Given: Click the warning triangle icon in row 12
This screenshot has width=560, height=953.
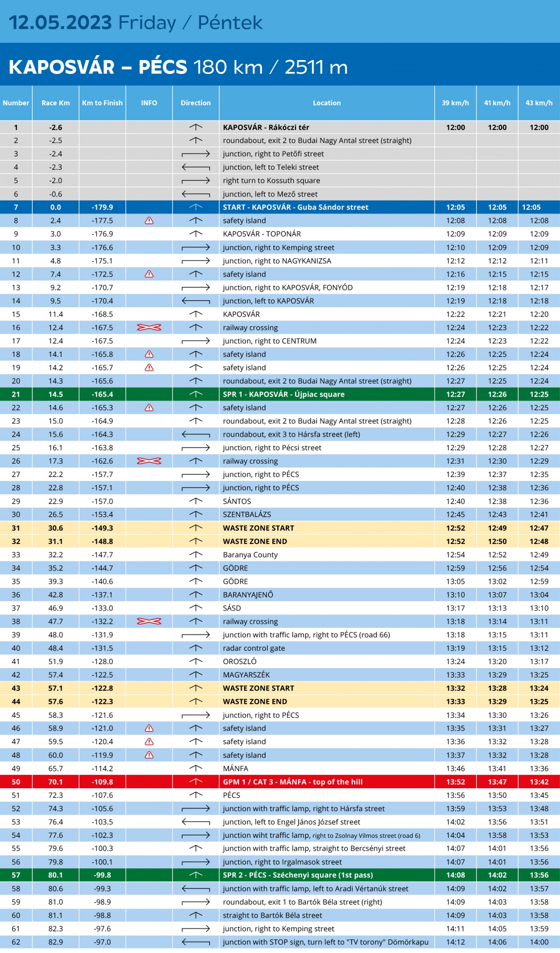Looking at the screenshot, I should pos(149,274).
